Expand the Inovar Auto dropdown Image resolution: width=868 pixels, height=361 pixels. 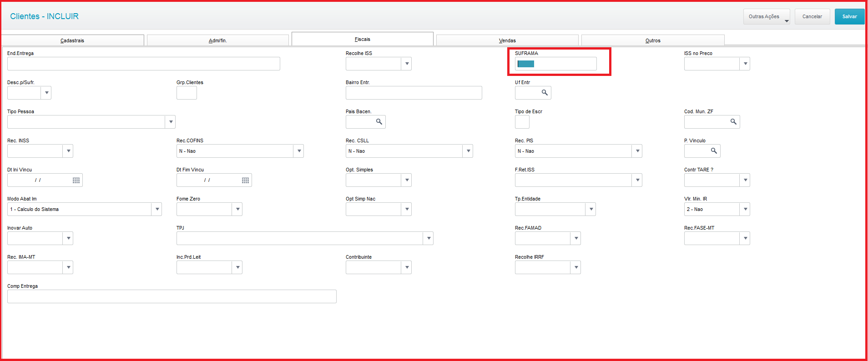click(68, 238)
